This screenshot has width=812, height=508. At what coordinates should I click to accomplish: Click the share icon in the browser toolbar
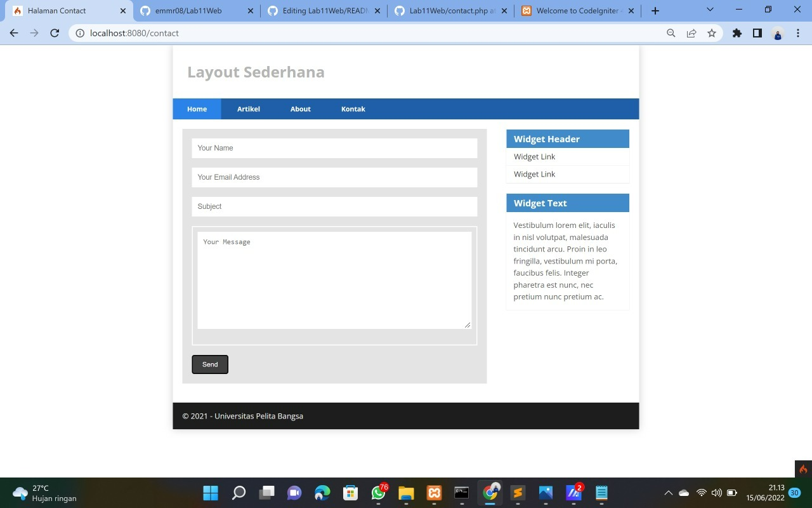pos(691,33)
